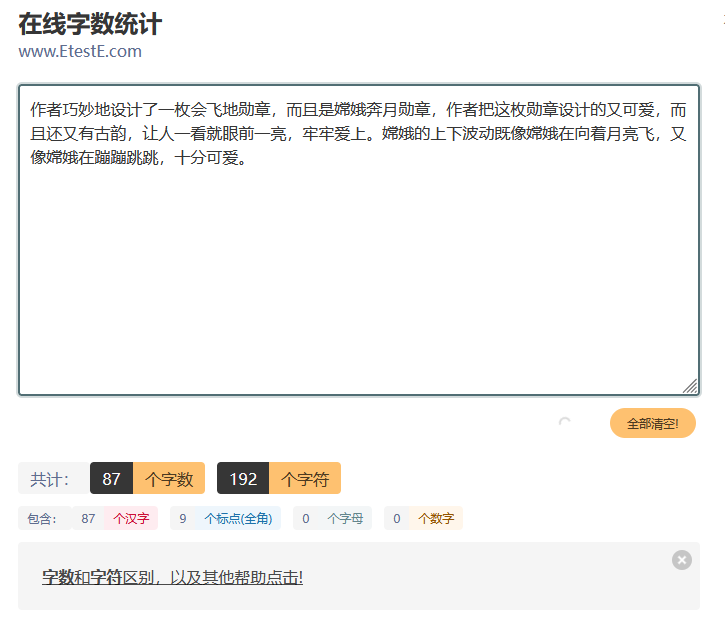Click the 全部清空! clear-all button

pyautogui.click(x=652, y=423)
